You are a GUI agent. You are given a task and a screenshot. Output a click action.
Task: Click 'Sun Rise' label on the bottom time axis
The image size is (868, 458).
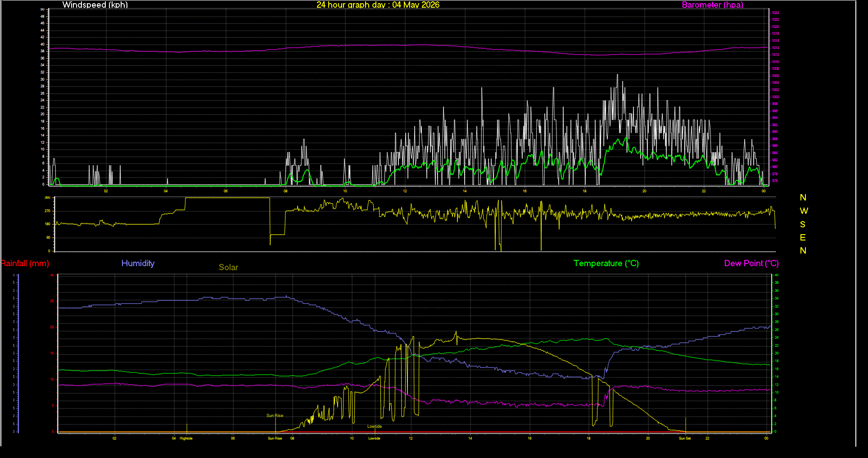[275, 438]
